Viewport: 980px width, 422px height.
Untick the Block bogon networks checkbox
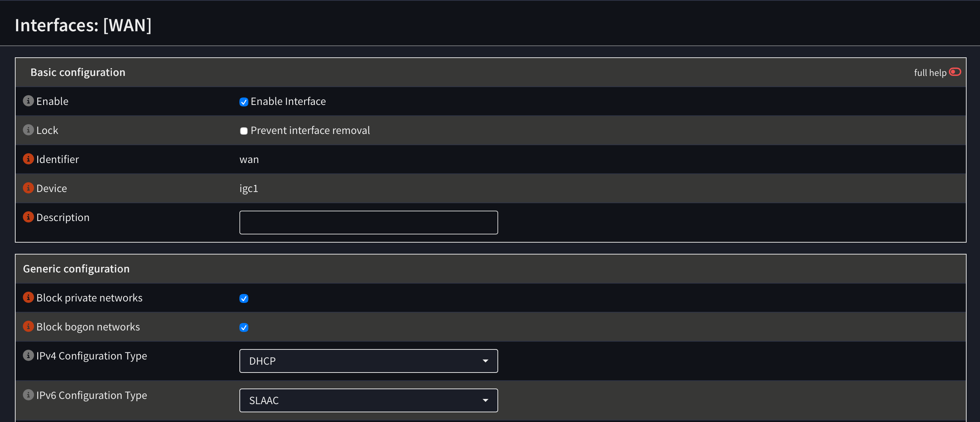click(244, 327)
